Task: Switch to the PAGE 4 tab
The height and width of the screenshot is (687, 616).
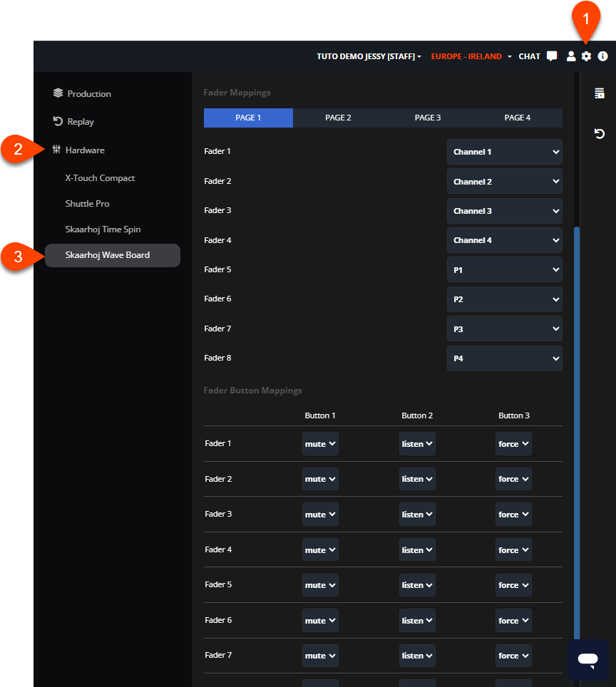Action: tap(518, 118)
